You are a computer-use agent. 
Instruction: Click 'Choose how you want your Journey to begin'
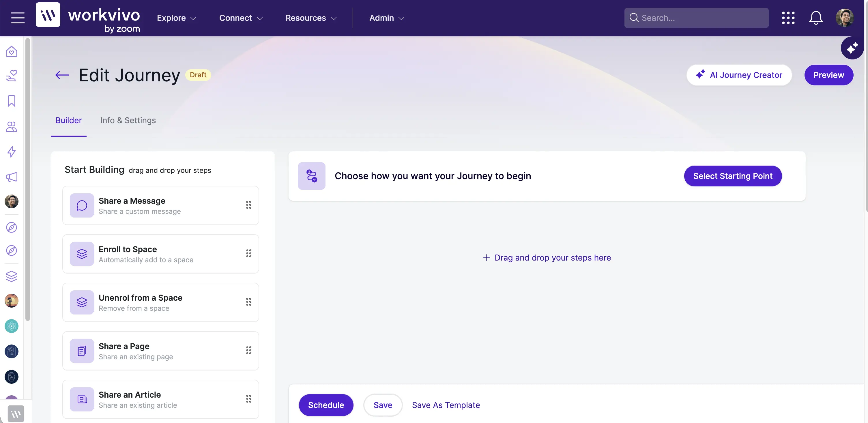pyautogui.click(x=433, y=176)
